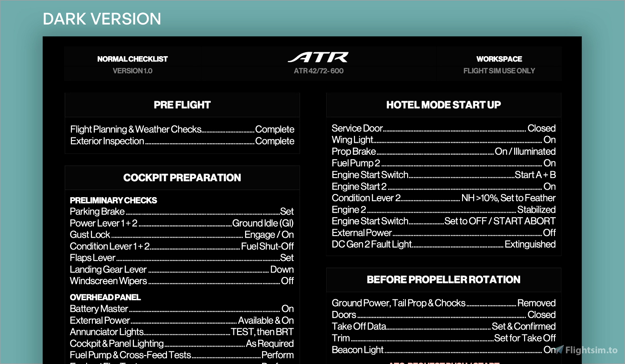Click the NORMAL CHECKLIST header badge
Viewport: 625px width, 364px height.
[133, 58]
